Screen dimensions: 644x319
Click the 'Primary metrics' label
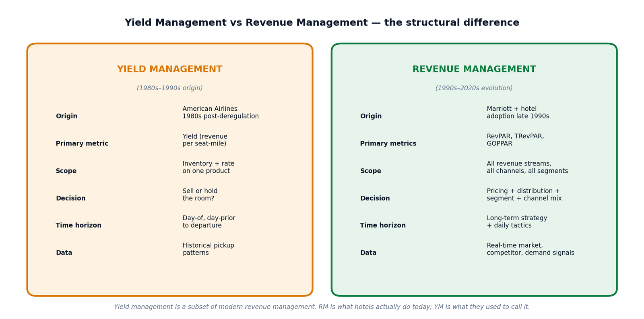(388, 144)
